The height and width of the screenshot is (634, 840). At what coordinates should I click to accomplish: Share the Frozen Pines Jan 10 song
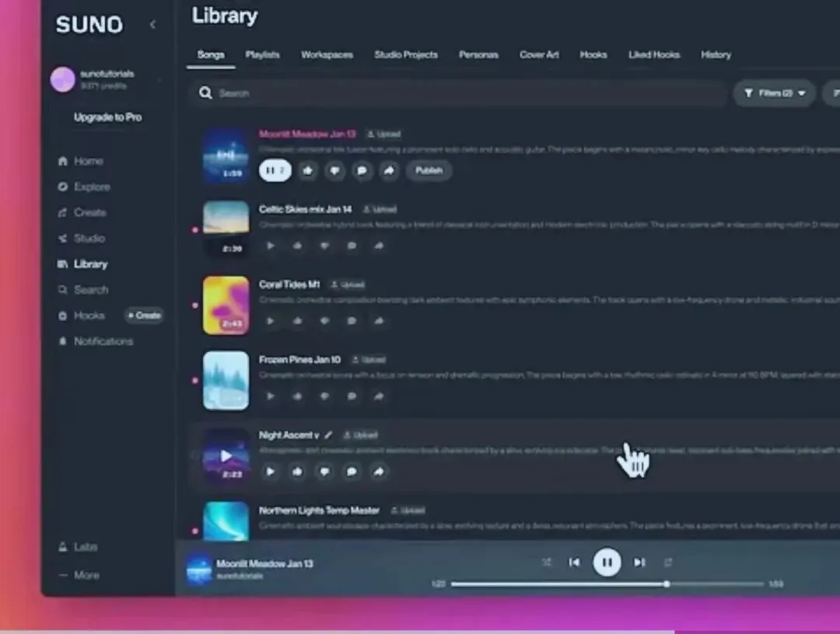[x=379, y=397]
